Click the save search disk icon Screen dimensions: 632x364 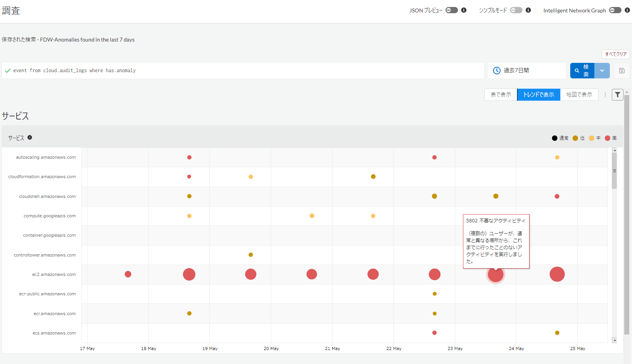pyautogui.click(x=622, y=71)
